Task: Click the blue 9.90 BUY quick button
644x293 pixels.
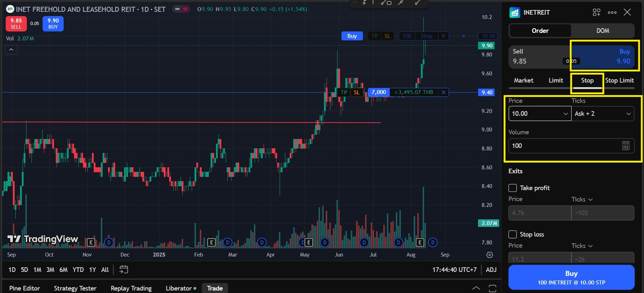Action: (53, 24)
